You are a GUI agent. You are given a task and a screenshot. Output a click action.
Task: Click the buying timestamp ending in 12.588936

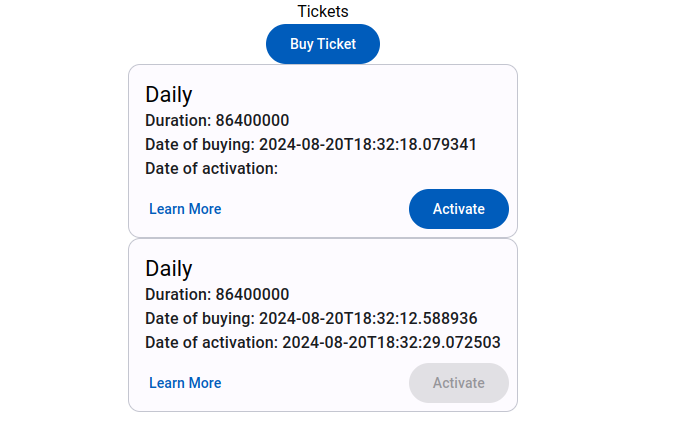pos(368,318)
